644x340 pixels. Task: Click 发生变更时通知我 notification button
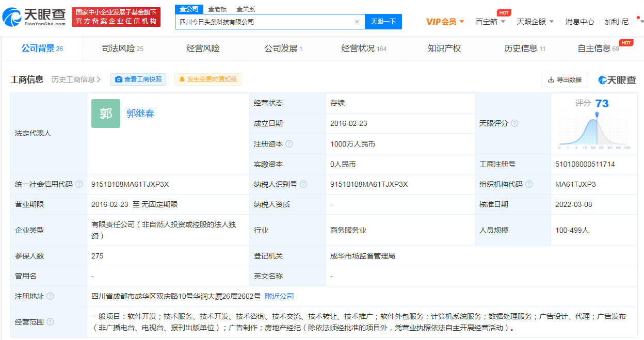208,79
